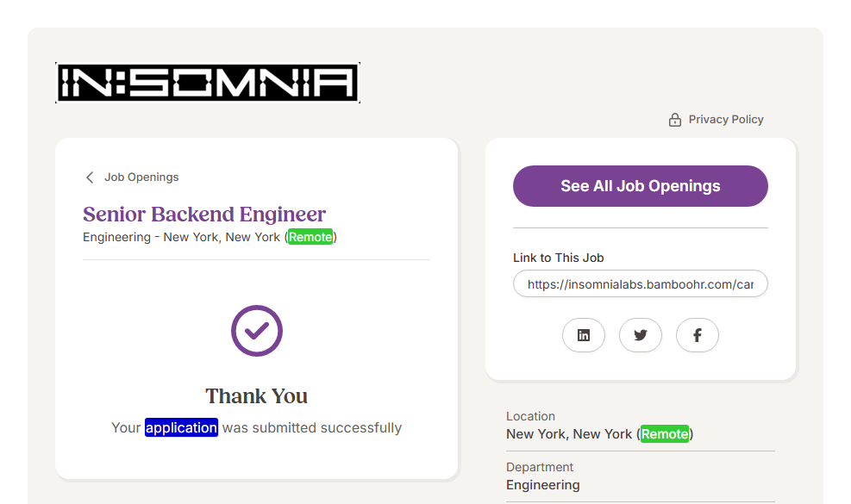Share the job on Facebook
The image size is (851, 504).
(698, 335)
